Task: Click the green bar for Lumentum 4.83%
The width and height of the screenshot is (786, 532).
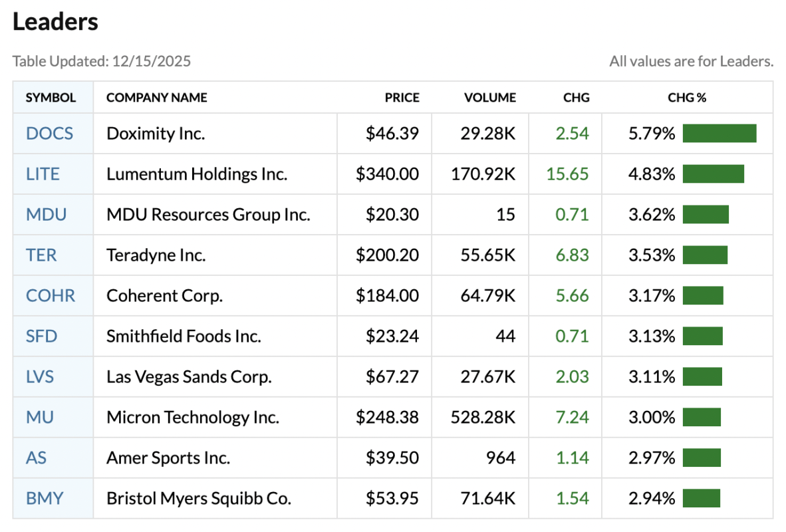Action: (713, 174)
